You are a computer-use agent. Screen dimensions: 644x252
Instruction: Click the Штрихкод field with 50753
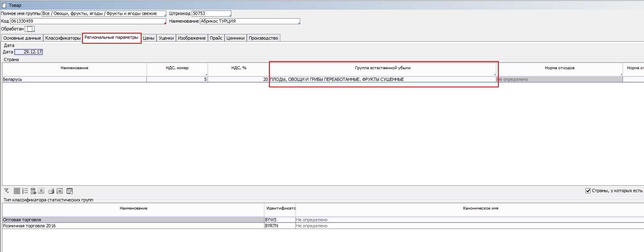[x=211, y=13]
